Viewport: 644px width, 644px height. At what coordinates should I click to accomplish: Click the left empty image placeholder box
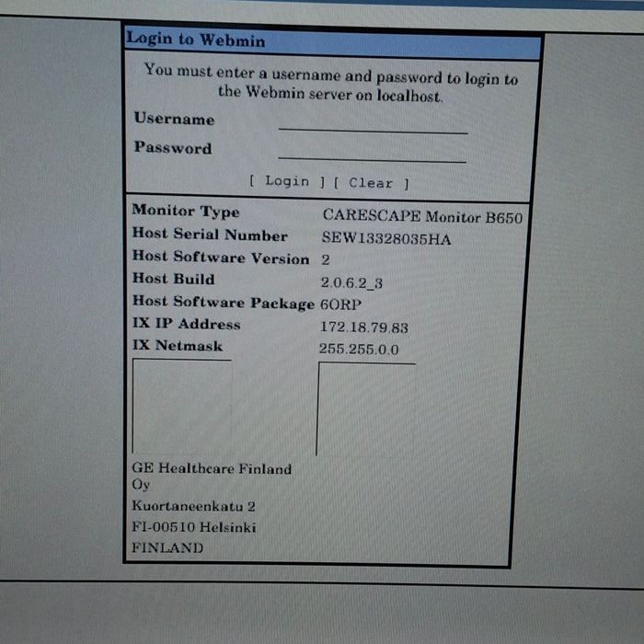point(181,405)
